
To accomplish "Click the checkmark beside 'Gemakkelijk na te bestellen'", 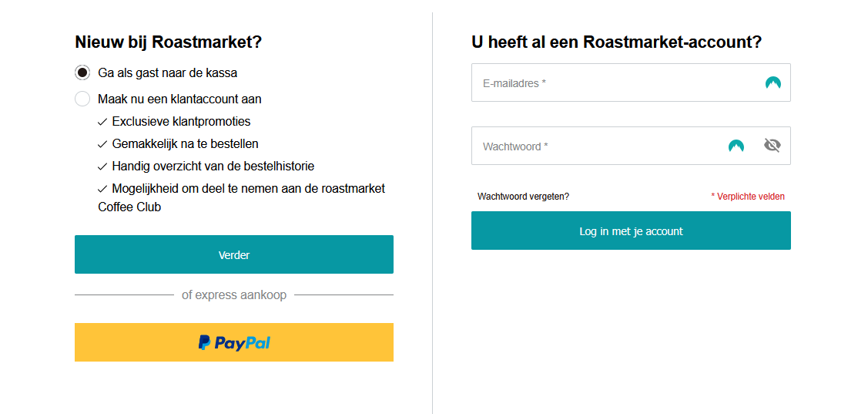I will [x=102, y=144].
